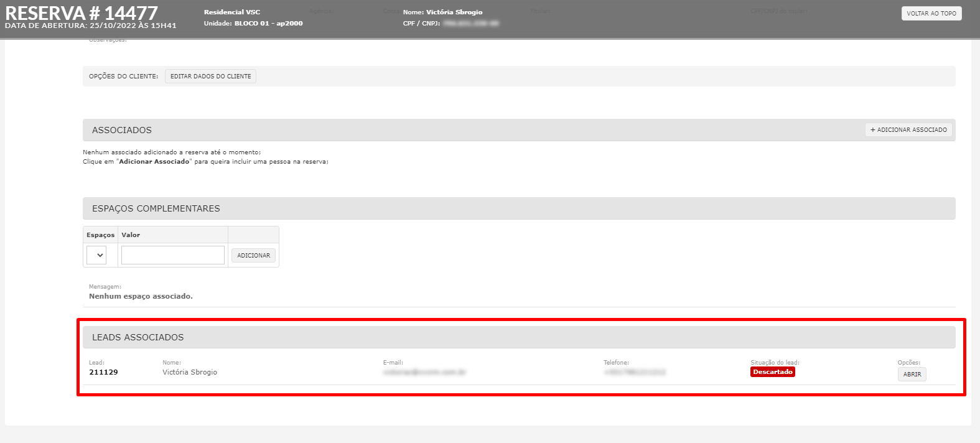The image size is (980, 443).
Task: Click the Adicionar space button
Action: point(253,256)
